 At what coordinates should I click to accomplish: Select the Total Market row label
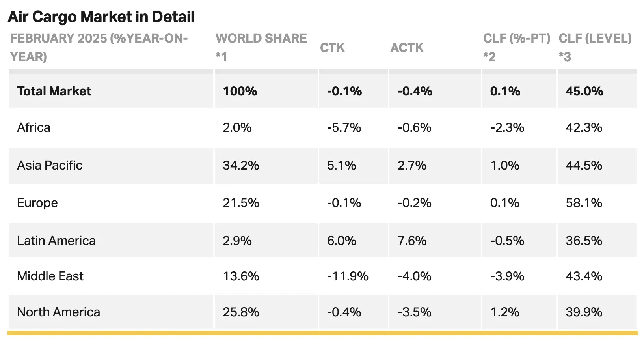[54, 91]
